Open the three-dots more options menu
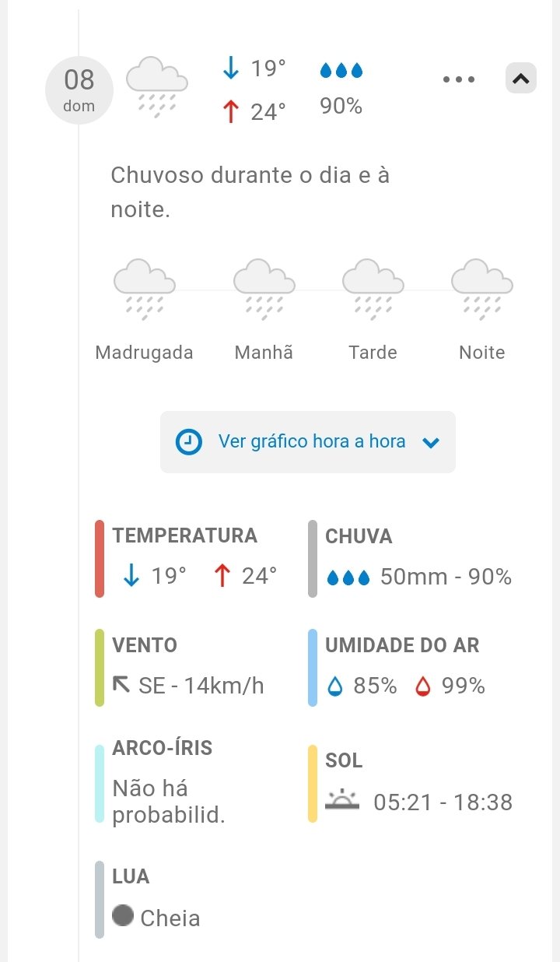The image size is (560, 962). click(459, 79)
